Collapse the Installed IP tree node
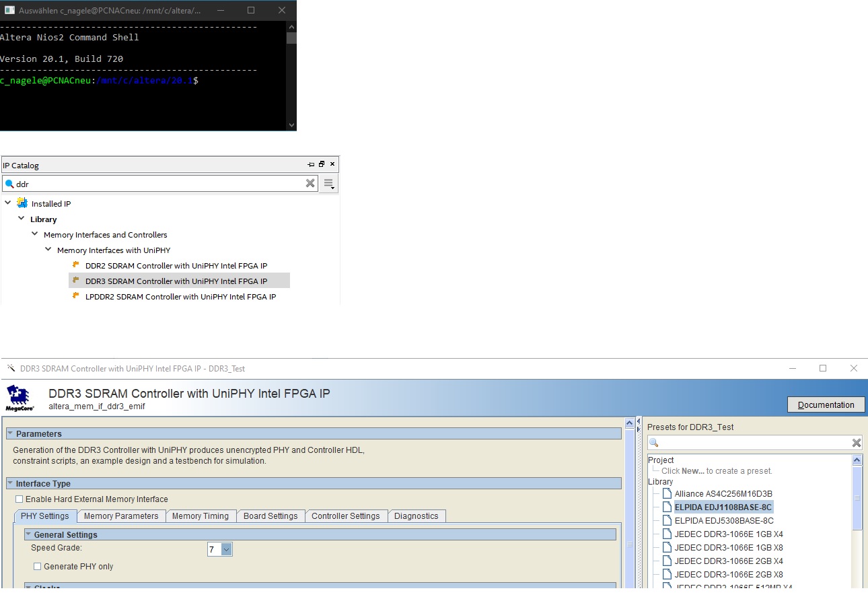Screen dimensions: 868x601 coord(8,203)
